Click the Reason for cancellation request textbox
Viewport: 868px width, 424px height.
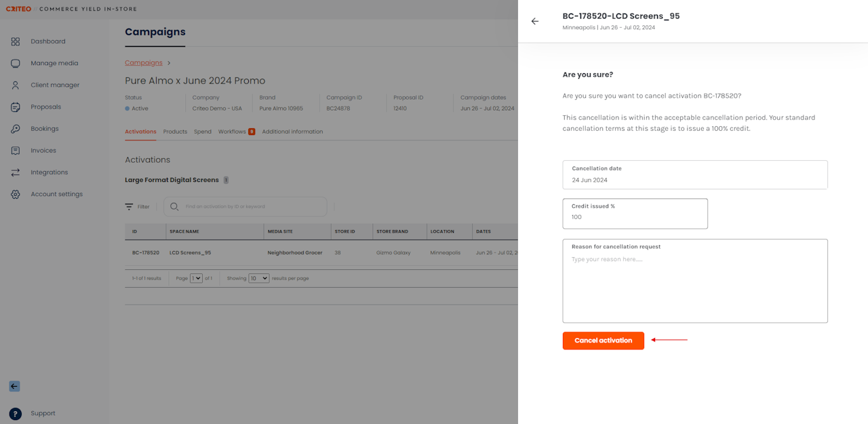[695, 286]
